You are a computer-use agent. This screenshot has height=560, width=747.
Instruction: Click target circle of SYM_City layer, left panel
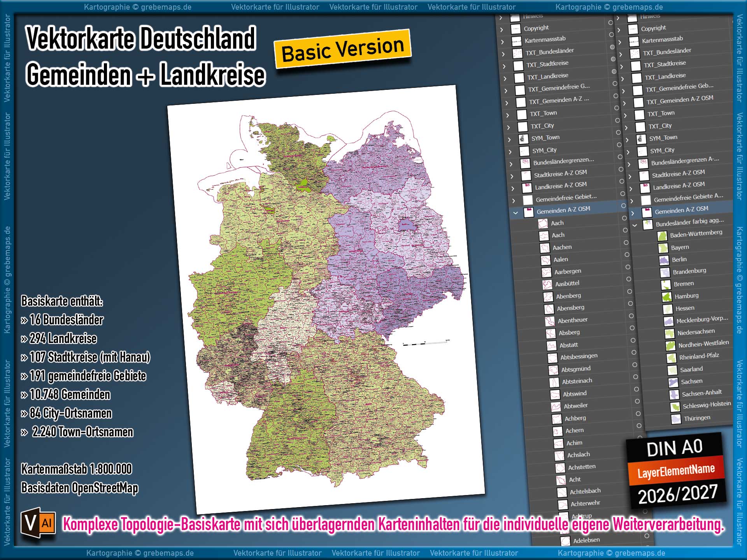[x=619, y=145]
